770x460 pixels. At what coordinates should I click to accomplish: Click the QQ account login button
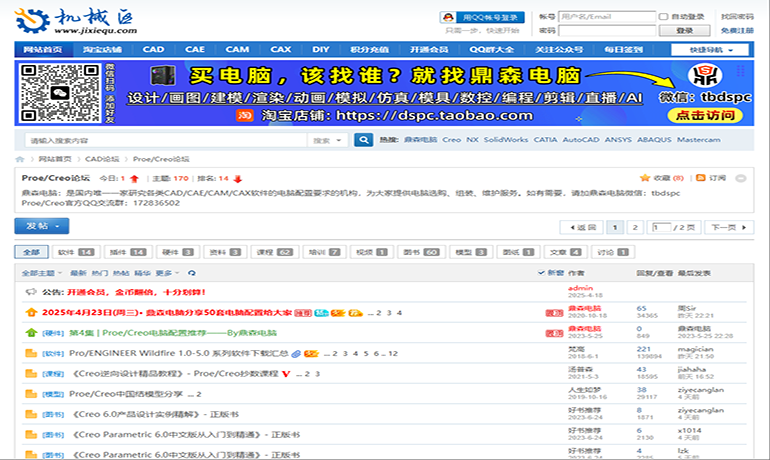pyautogui.click(x=482, y=17)
